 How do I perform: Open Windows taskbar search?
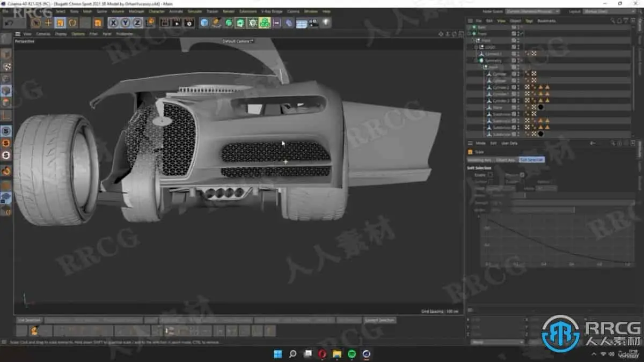click(293, 354)
